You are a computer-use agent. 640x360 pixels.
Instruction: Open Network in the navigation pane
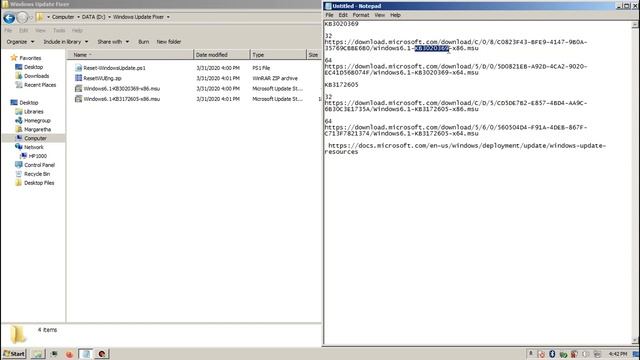click(x=33, y=147)
